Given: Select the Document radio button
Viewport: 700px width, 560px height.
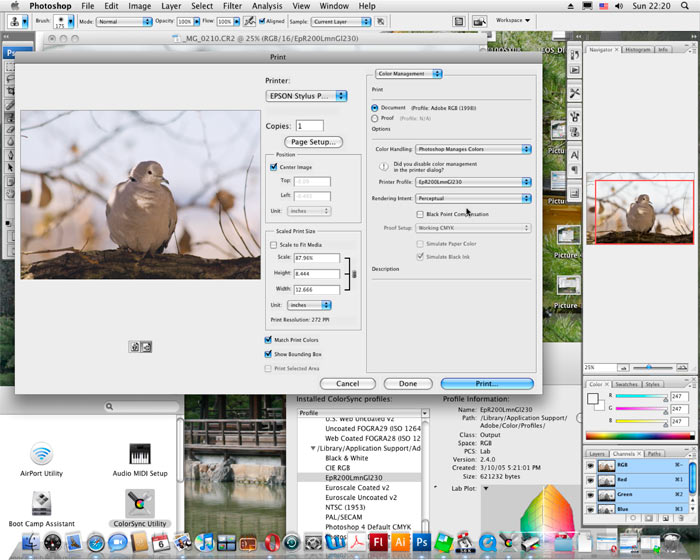Looking at the screenshot, I should point(375,108).
